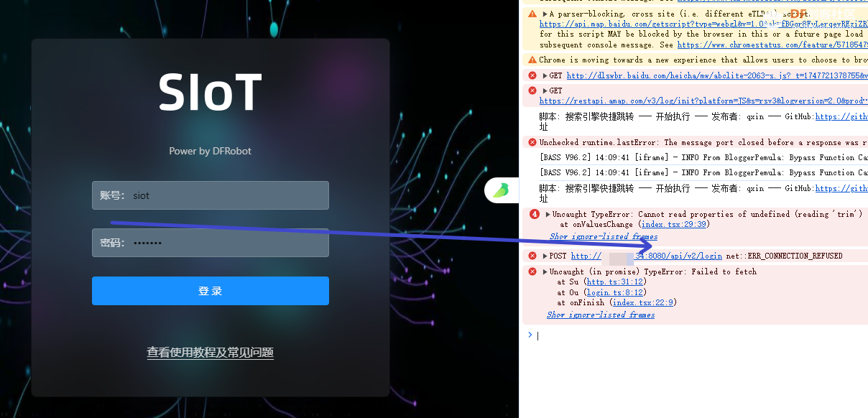Expand the restapi.amap.com GET error
This screenshot has width=868, height=418.
click(545, 91)
